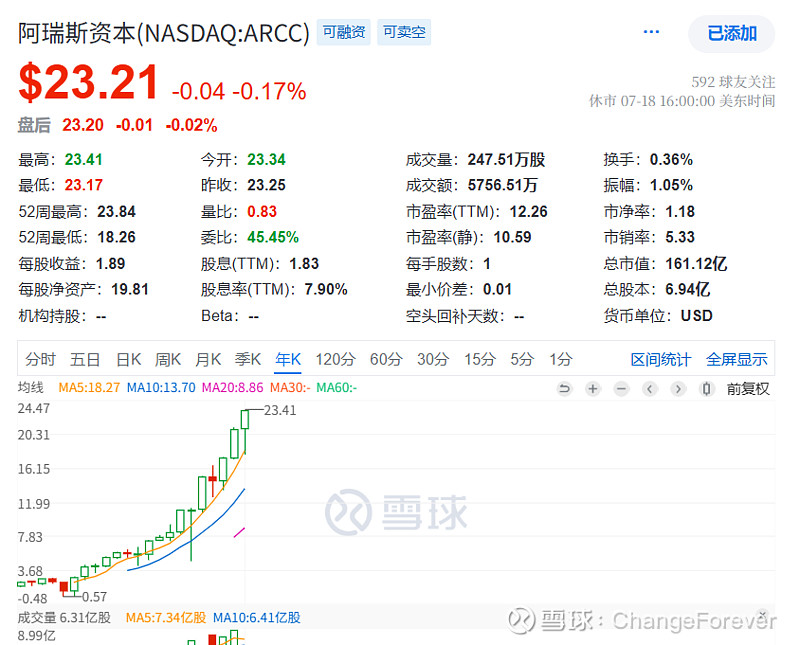The width and height of the screenshot is (800, 645).
Task: Open 区间统计 range statistics link
Action: coord(661,359)
